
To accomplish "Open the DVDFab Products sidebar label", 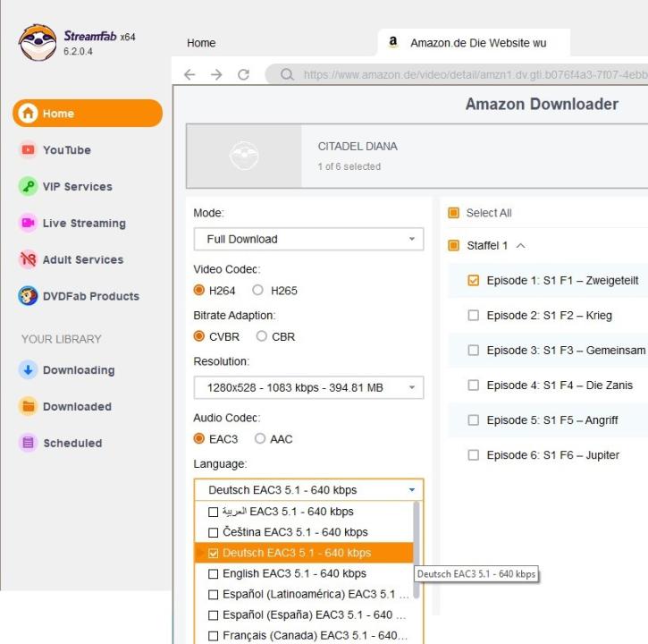I will (x=91, y=296).
